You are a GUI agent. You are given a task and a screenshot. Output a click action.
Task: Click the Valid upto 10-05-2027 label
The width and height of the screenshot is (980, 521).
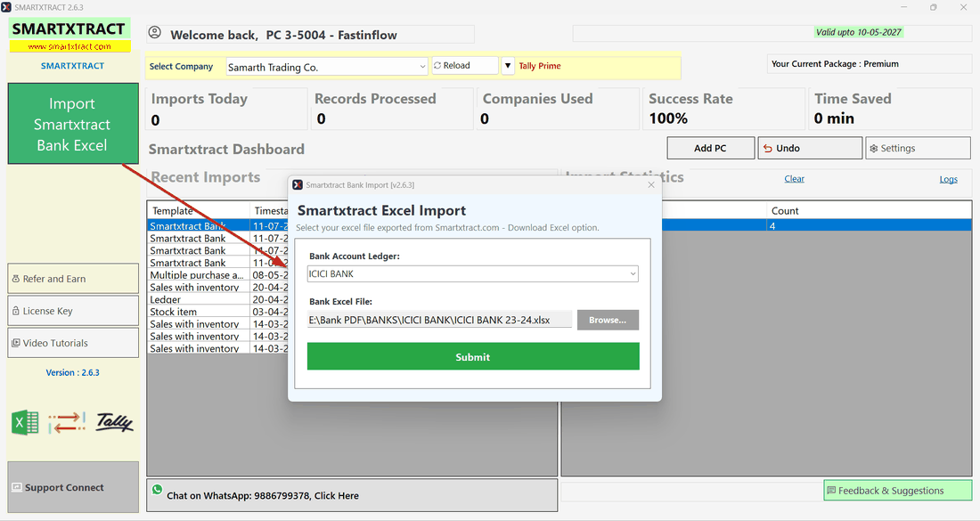pos(859,32)
